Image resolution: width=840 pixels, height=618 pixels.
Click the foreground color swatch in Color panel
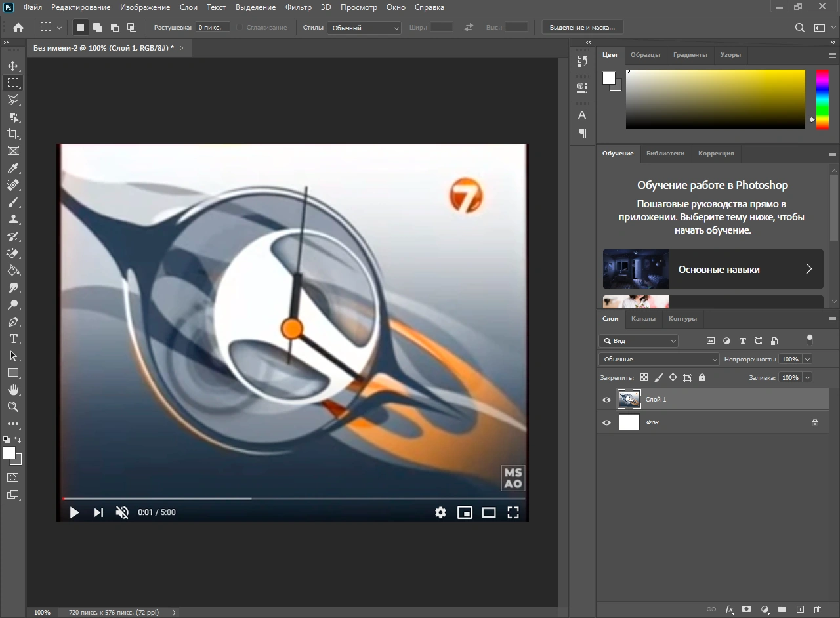tap(609, 78)
